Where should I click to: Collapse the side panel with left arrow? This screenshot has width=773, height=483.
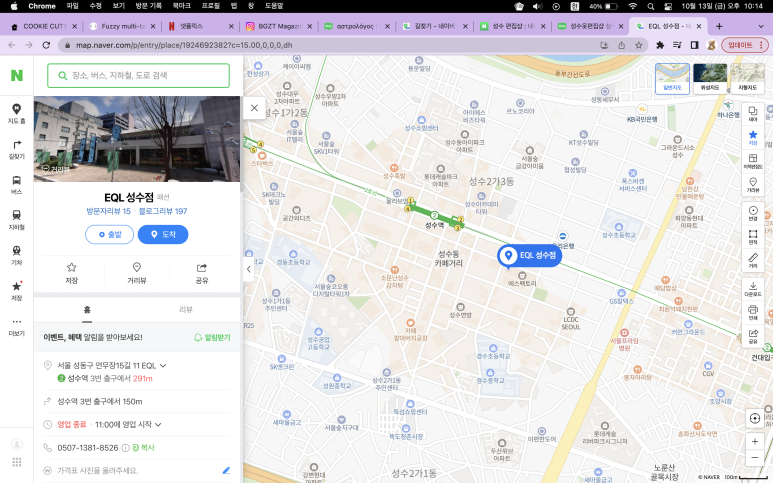[x=248, y=269]
